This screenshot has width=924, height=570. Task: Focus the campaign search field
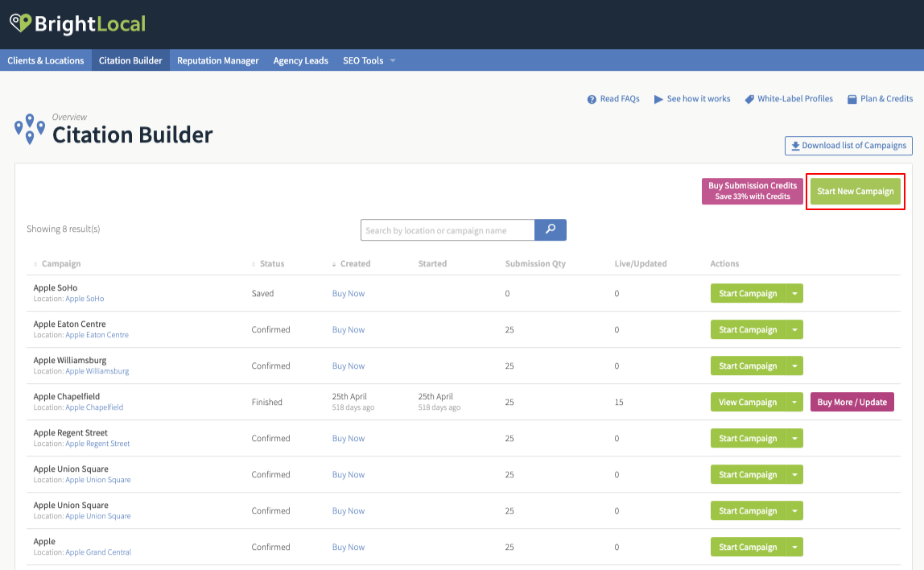click(x=448, y=230)
